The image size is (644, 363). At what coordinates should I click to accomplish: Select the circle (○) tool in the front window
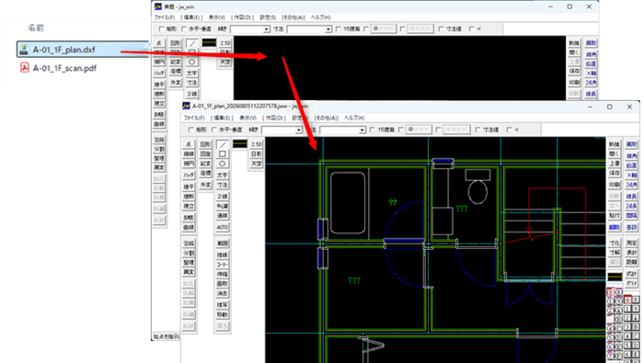pyautogui.click(x=223, y=164)
